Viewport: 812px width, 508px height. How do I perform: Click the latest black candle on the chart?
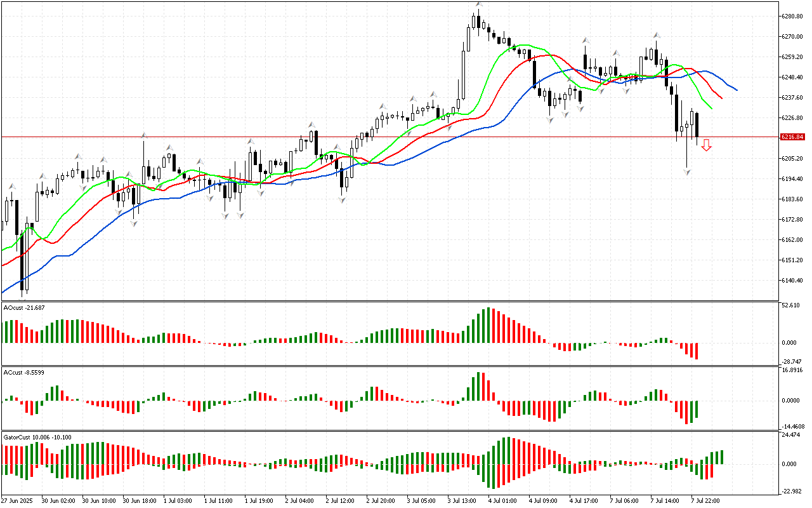pos(697,125)
